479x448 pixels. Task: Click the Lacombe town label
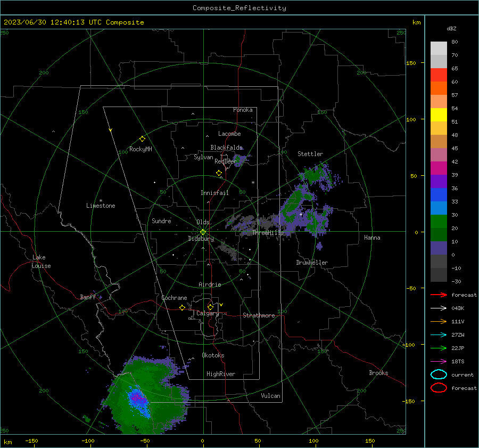(x=229, y=134)
